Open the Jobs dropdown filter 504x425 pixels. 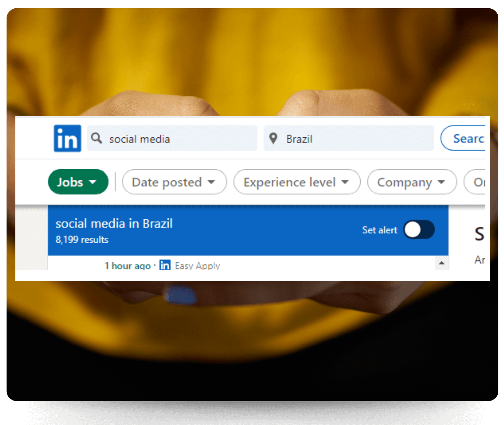78,182
